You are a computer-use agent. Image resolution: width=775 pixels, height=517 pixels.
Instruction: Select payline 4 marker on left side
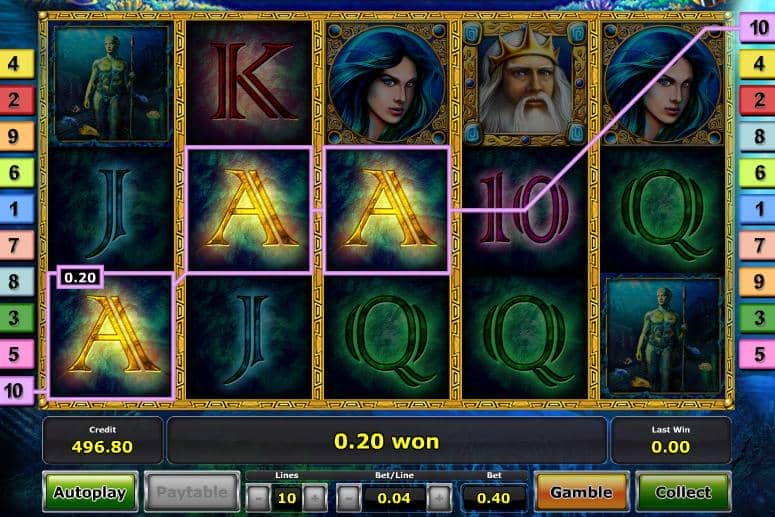pos(16,64)
